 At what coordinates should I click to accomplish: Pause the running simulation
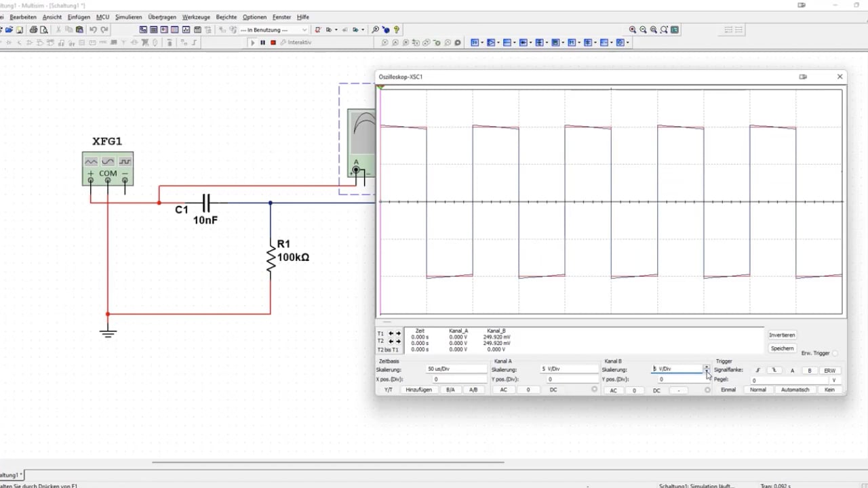tap(263, 43)
